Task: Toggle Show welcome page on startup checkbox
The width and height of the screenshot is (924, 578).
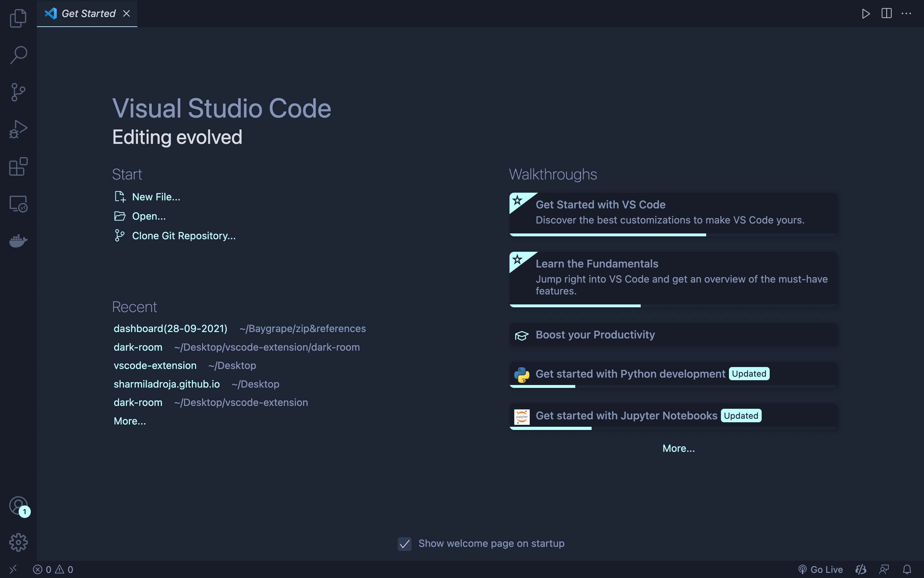Action: (x=405, y=544)
